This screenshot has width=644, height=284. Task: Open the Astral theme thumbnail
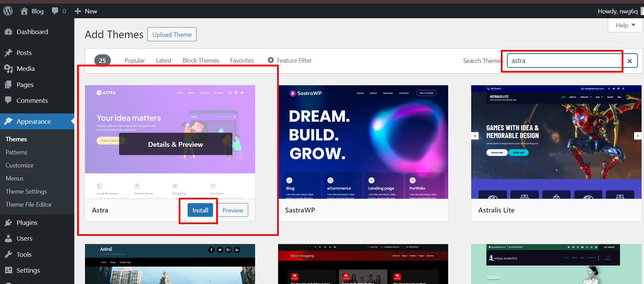(170, 264)
